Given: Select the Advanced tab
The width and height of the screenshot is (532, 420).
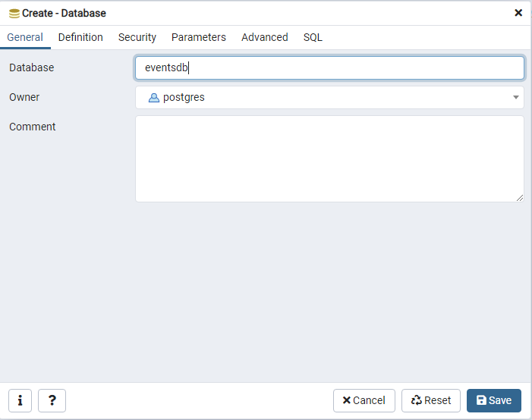Looking at the screenshot, I should pyautogui.click(x=265, y=37).
